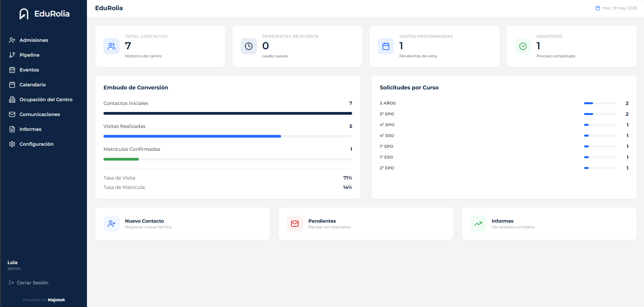This screenshot has height=307, width=644.
Task: Click the calendar icon beside the header date
Action: pos(598,8)
